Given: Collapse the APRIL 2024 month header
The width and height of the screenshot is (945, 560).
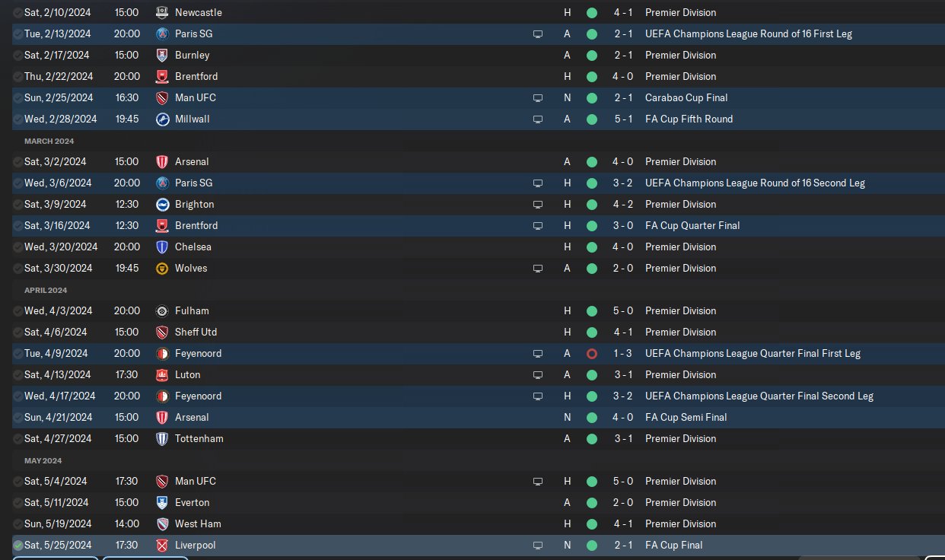Looking at the screenshot, I should 46,290.
